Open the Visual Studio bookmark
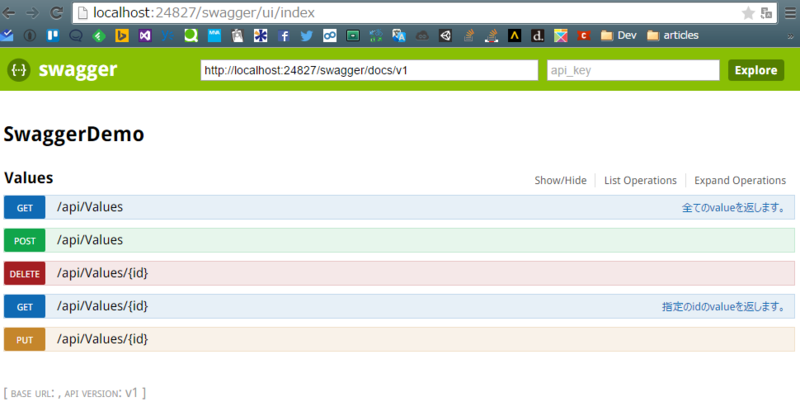 tap(145, 35)
